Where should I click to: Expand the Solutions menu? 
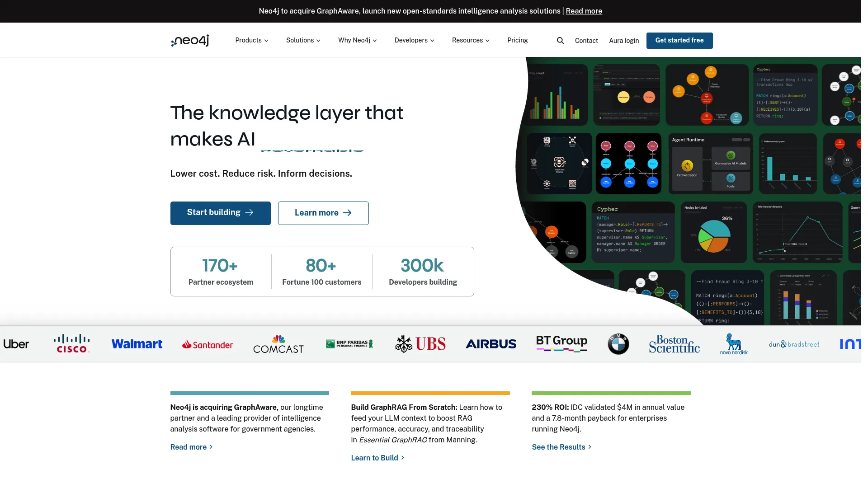[x=303, y=41]
